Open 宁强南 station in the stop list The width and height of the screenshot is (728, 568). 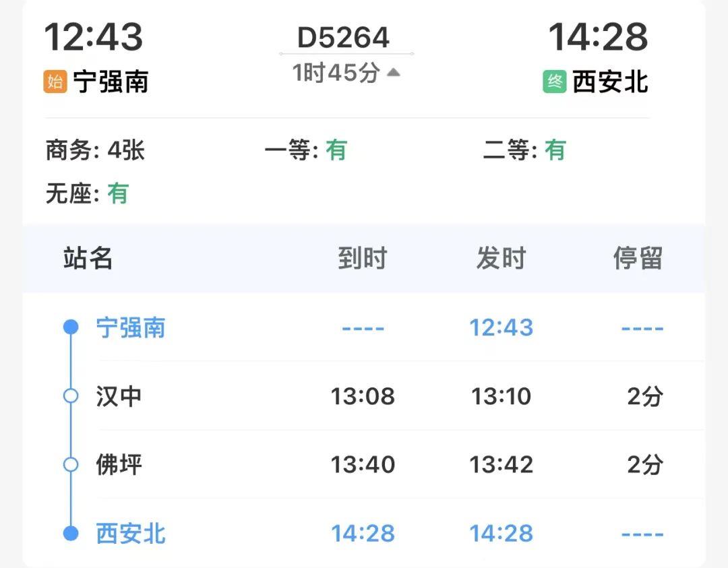tap(131, 328)
